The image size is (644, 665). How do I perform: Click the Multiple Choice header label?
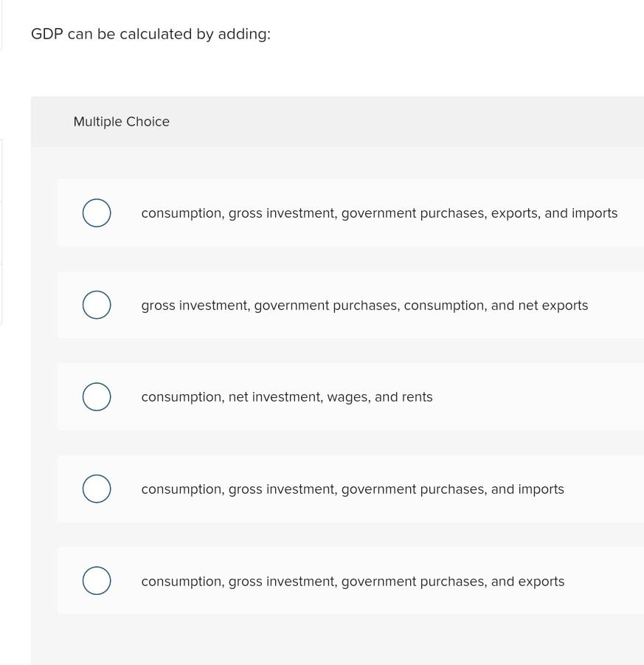coord(122,121)
